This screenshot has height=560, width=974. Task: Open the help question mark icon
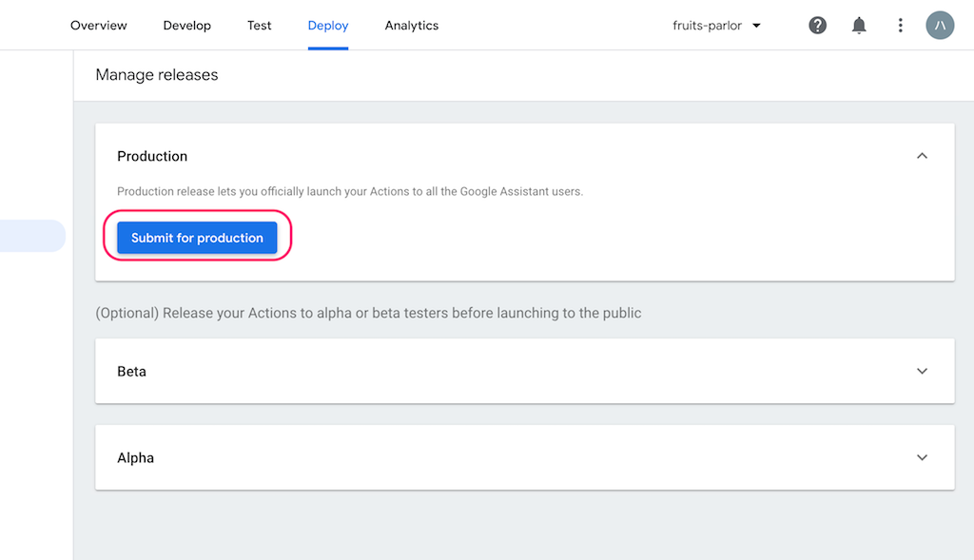coord(817,26)
